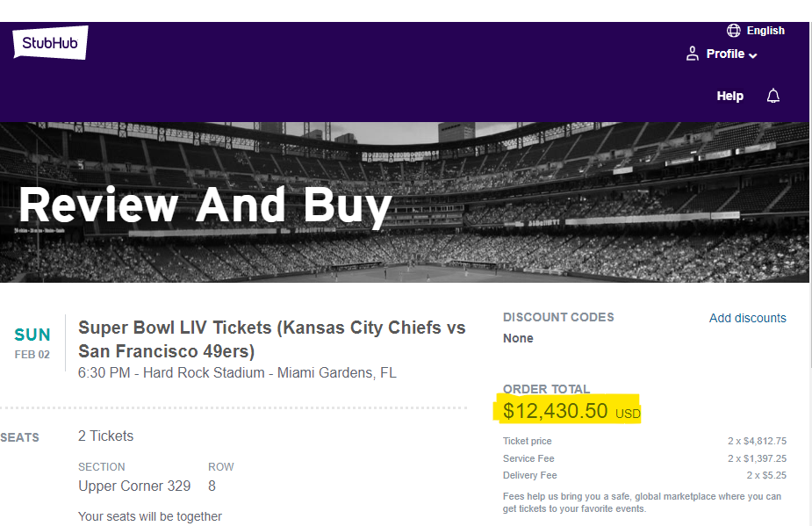This screenshot has width=812, height=526.
Task: Click the Upper Corner 329 section
Action: (x=134, y=486)
